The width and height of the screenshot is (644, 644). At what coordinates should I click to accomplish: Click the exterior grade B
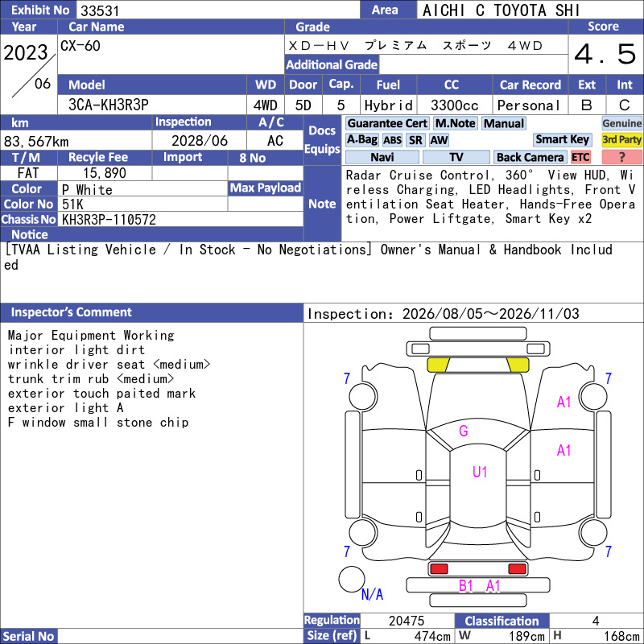pyautogui.click(x=587, y=105)
